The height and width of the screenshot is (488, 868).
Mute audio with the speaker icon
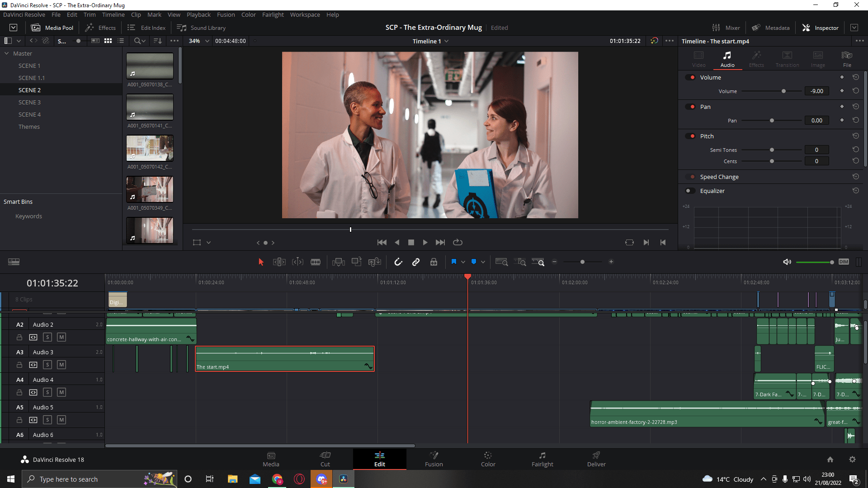click(787, 262)
